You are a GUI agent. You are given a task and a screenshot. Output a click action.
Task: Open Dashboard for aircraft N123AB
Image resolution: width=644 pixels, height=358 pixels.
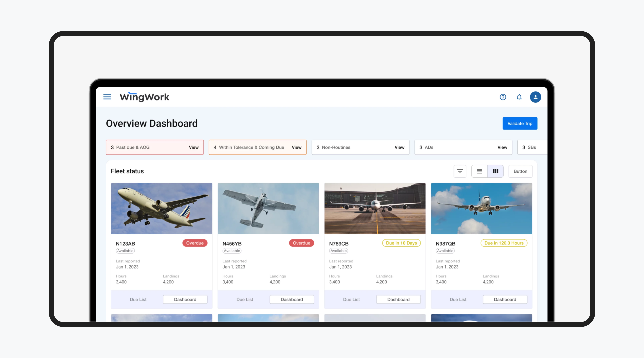click(x=185, y=299)
